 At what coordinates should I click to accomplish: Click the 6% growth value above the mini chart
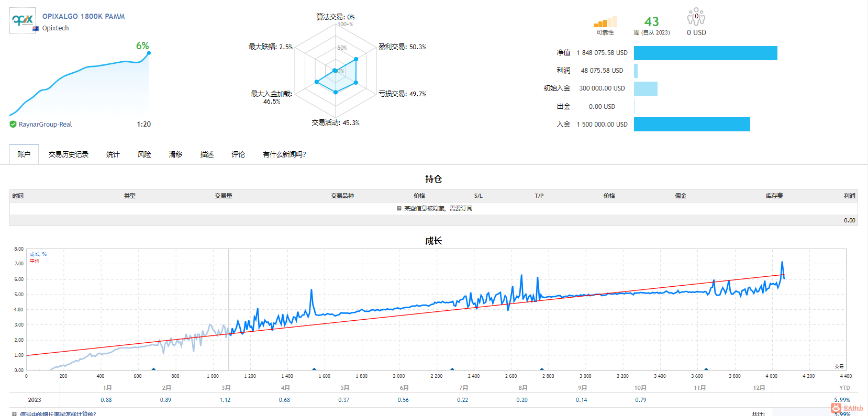click(142, 46)
